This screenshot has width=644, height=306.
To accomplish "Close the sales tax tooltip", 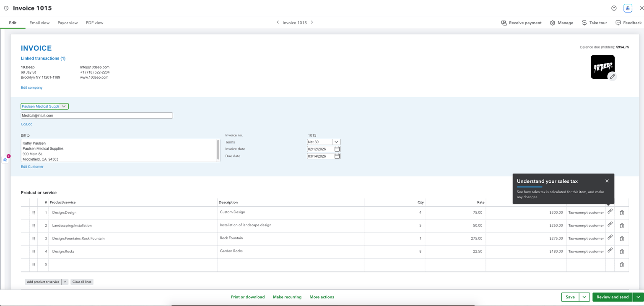I will pyautogui.click(x=607, y=181).
